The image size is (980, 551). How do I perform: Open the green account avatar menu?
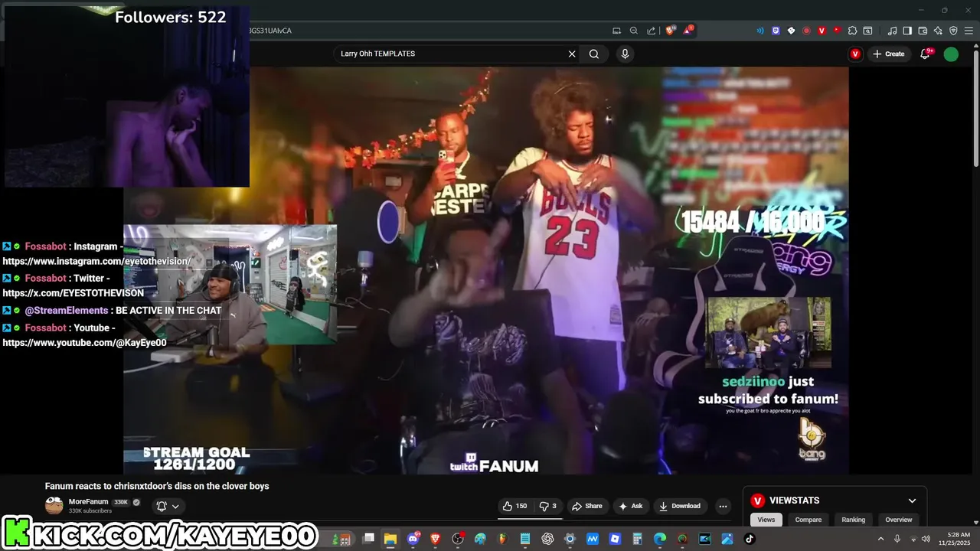(951, 54)
